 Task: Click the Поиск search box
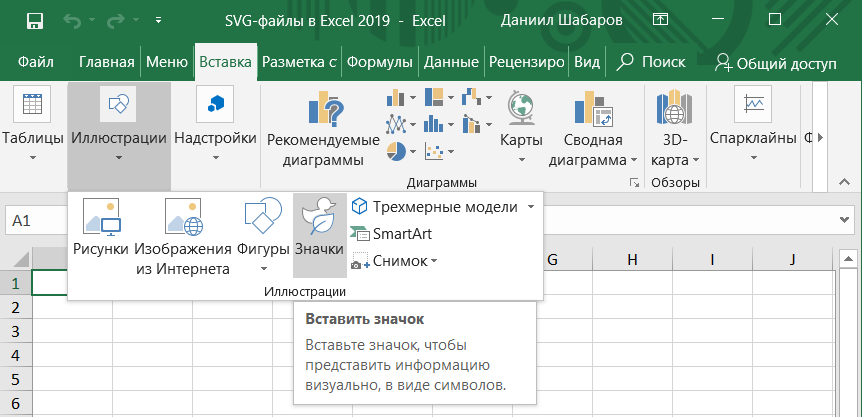point(651,62)
